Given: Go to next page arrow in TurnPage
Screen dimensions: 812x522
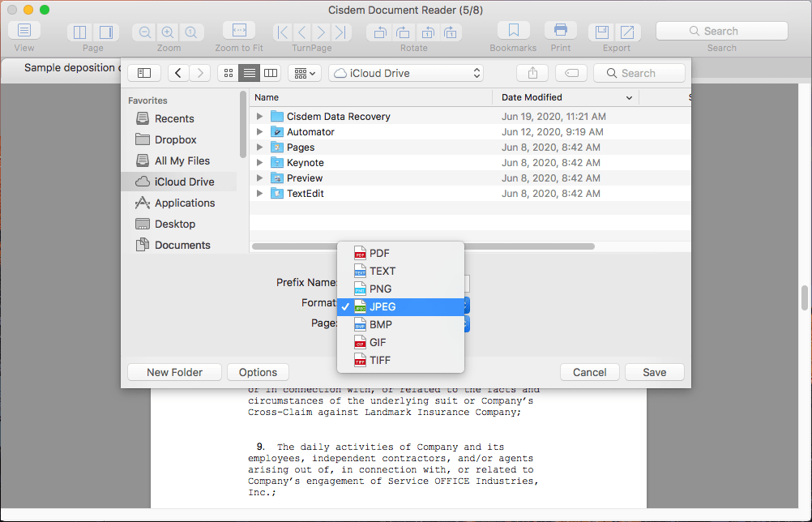Looking at the screenshot, I should [321, 32].
